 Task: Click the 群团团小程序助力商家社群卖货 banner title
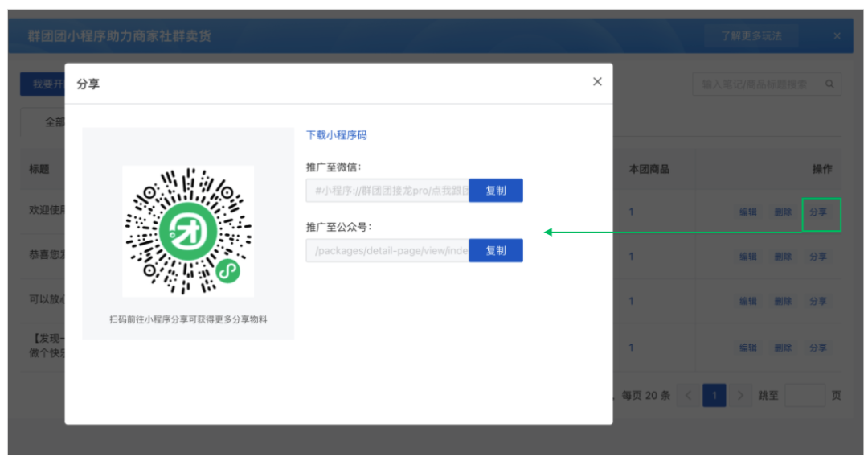(120, 36)
